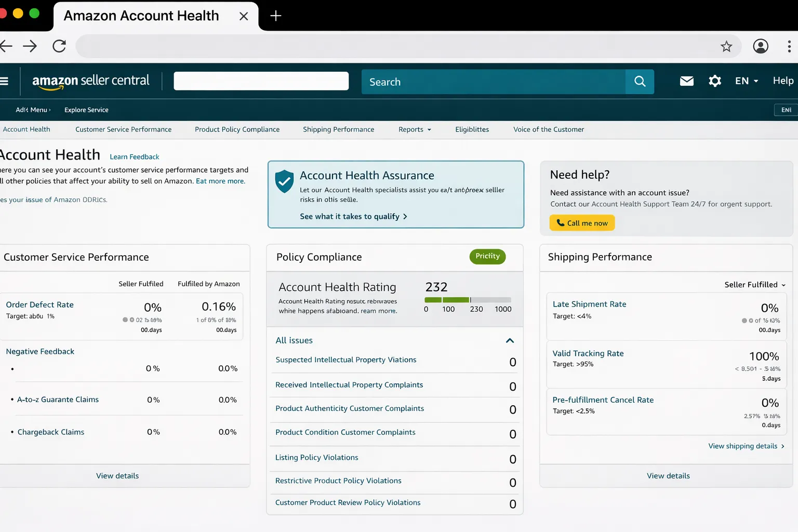Click the white input field beside logo
Screen dimensions: 798x532
pos(261,81)
